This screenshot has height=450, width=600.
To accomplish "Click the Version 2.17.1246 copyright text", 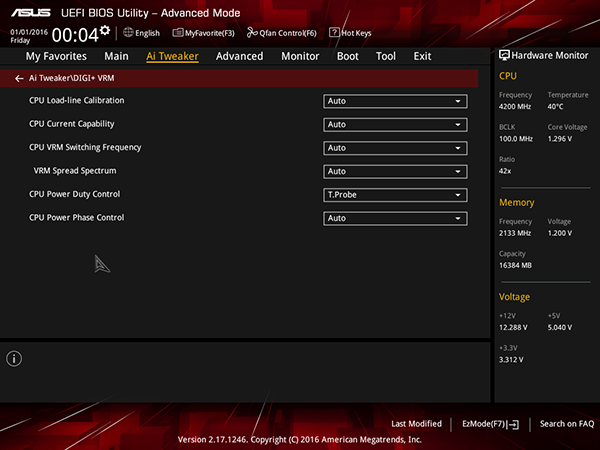I will (x=300, y=440).
